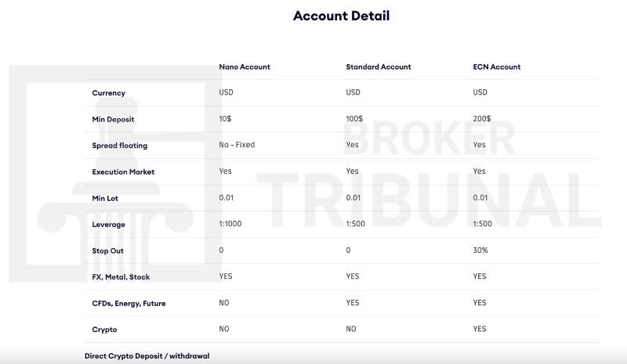Click the CFDs, Energy, Future row label
This screenshot has height=364, width=627.
coord(129,304)
